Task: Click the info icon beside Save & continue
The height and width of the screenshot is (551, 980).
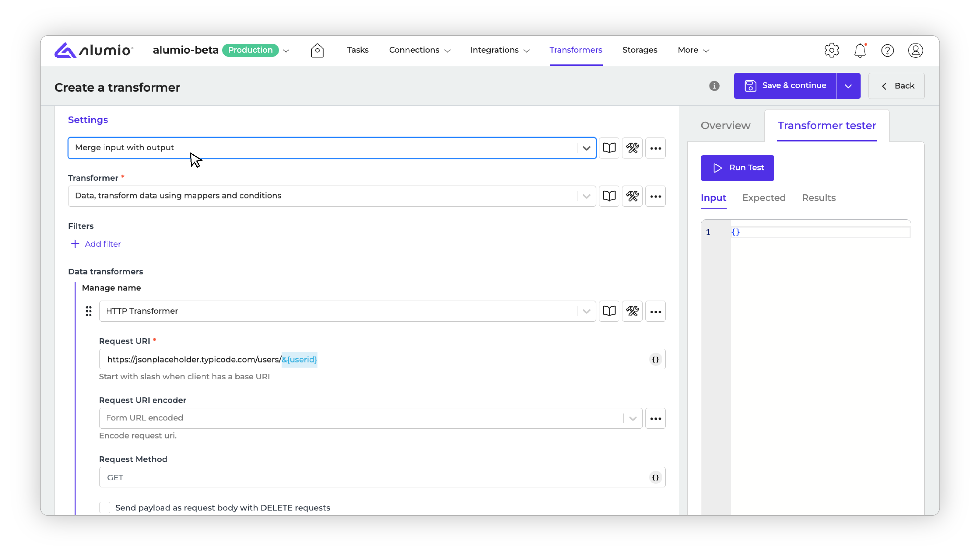Action: pyautogui.click(x=714, y=86)
